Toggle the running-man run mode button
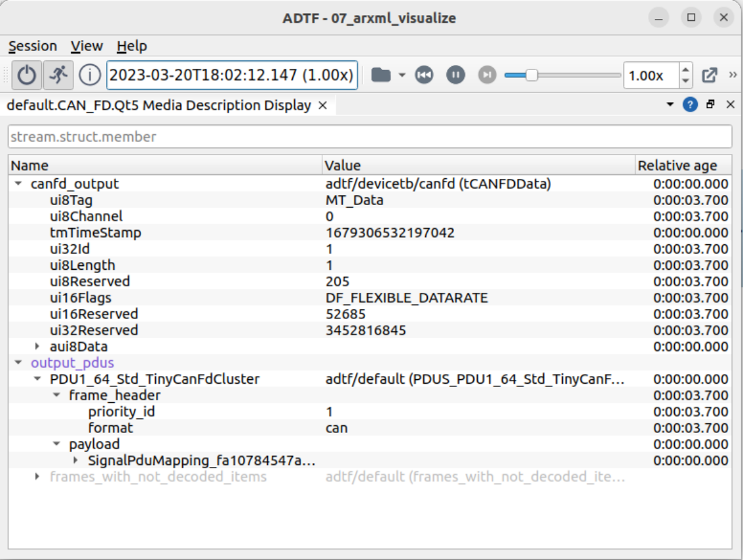This screenshot has width=743, height=560. pos(58,75)
